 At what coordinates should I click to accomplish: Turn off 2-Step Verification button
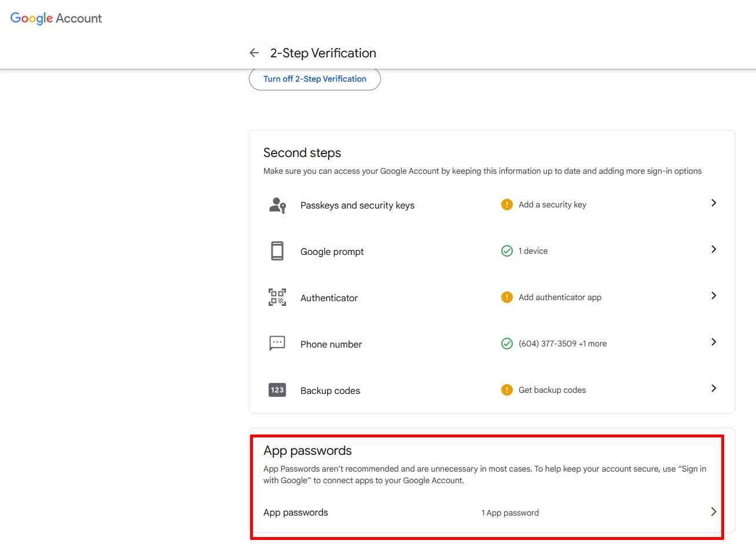315,79
